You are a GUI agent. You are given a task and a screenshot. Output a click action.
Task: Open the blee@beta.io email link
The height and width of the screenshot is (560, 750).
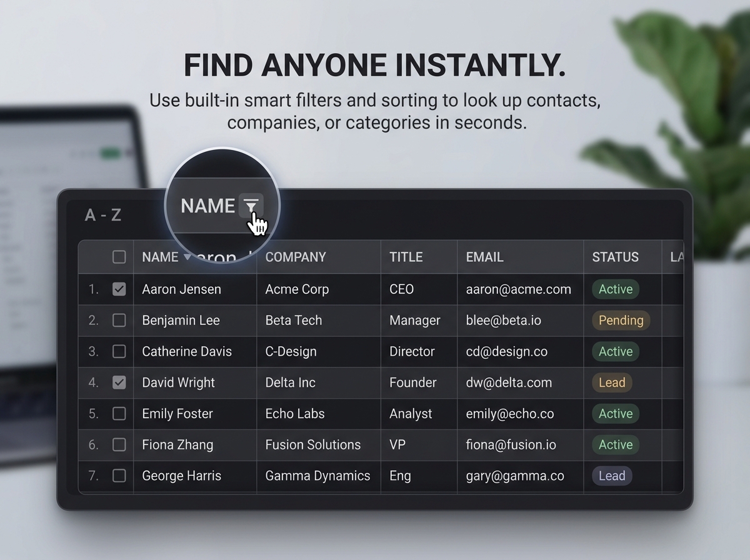point(503,320)
